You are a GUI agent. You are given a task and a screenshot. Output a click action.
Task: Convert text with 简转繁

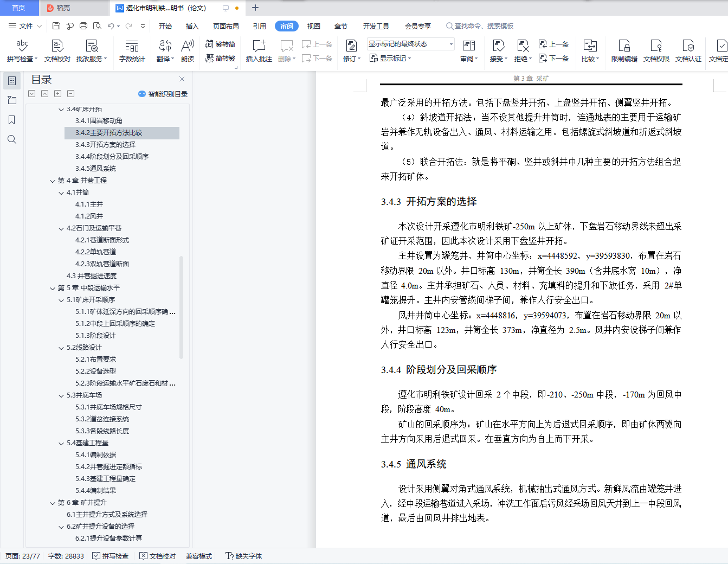click(220, 58)
